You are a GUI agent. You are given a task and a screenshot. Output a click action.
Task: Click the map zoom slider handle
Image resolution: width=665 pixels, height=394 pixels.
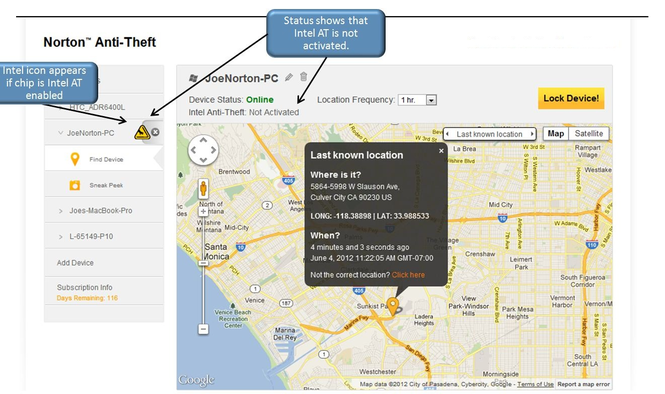(203, 263)
